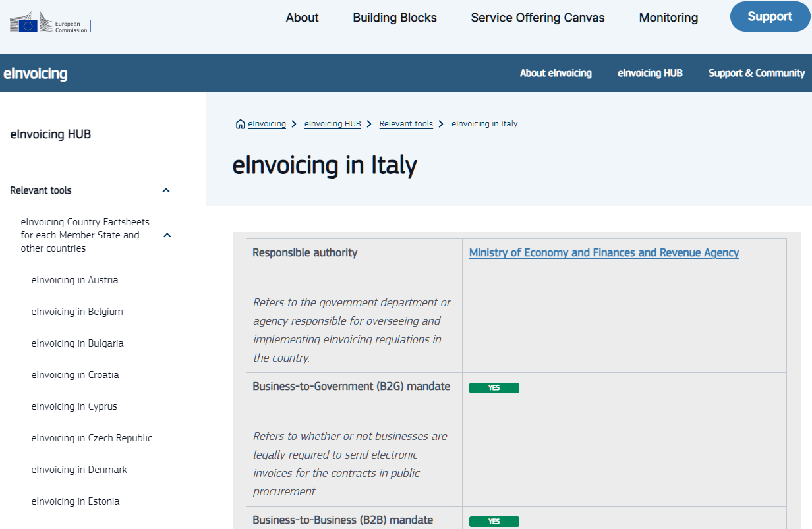Collapse Country Factsheets section chevron
The image size is (812, 529).
coord(167,235)
